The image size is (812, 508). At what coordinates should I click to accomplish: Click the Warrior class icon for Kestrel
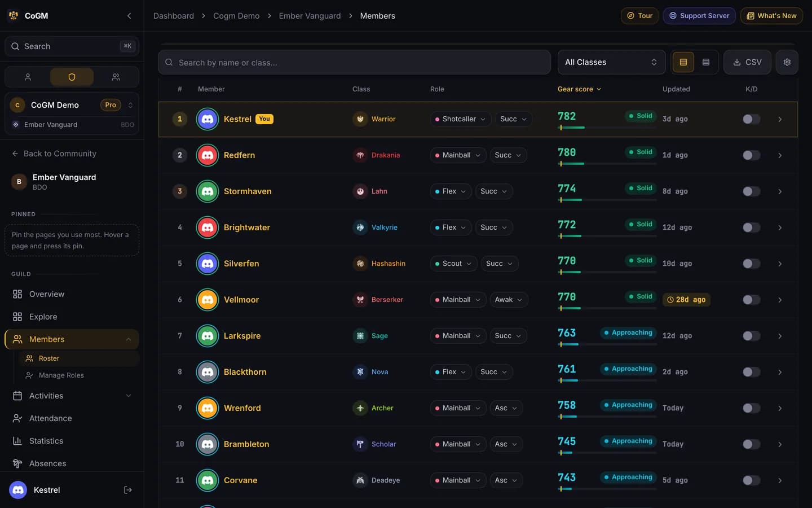[360, 119]
